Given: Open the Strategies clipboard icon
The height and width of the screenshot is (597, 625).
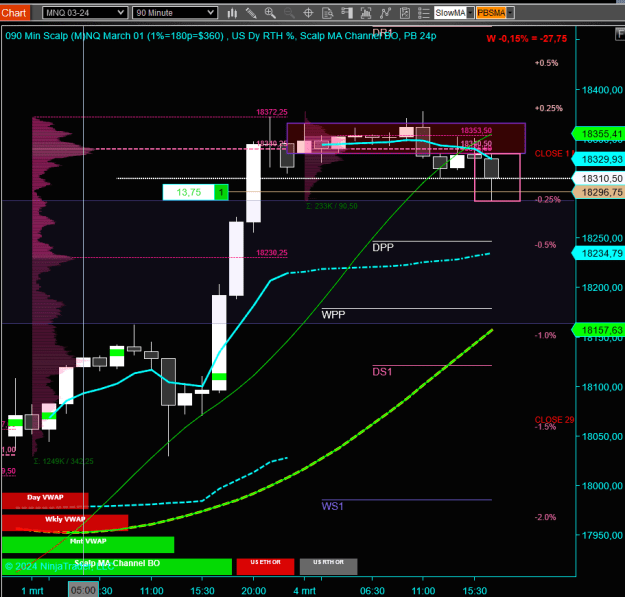Looking at the screenshot, I should (405, 13).
